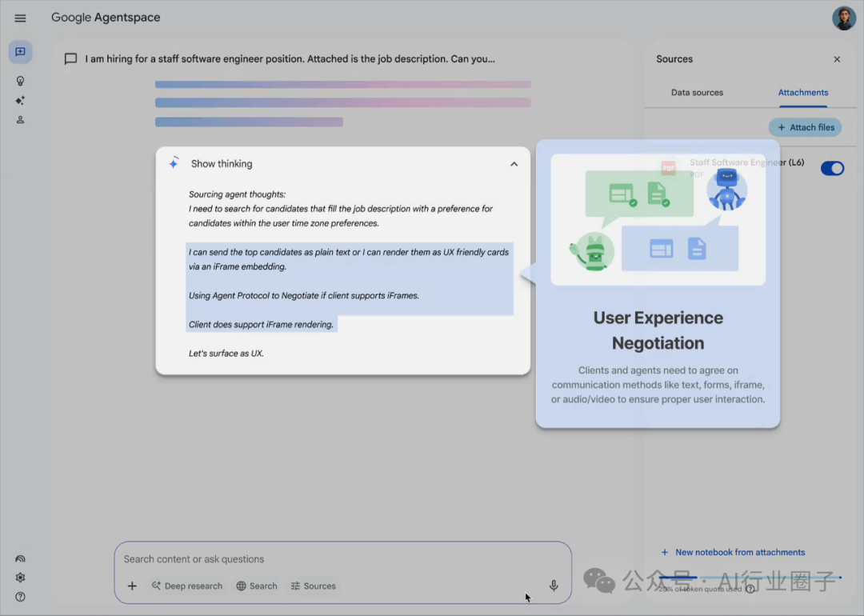Click the Google Agentspace logo text

pyautogui.click(x=106, y=18)
